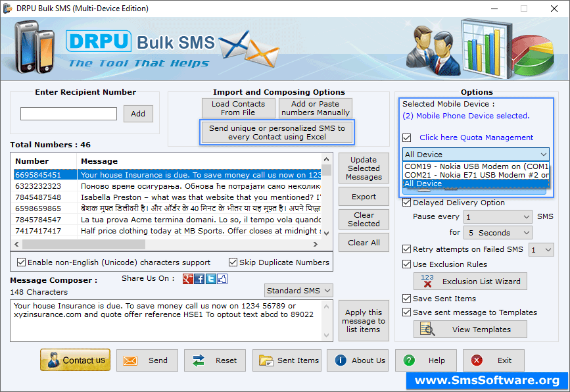570x392 pixels.
Task: Toggle Save sent message to Templates
Action: pos(407,312)
